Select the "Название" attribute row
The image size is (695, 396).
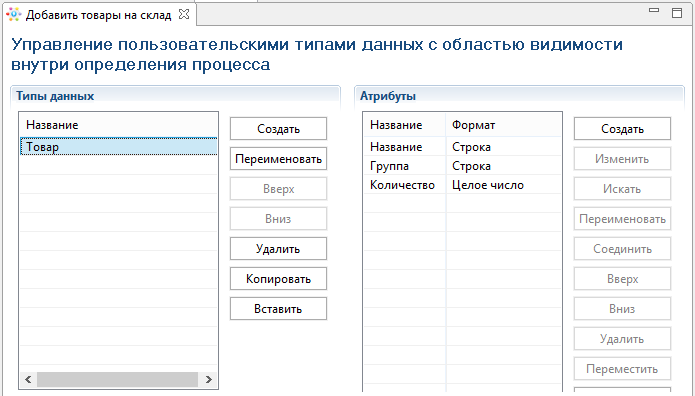[x=463, y=147]
